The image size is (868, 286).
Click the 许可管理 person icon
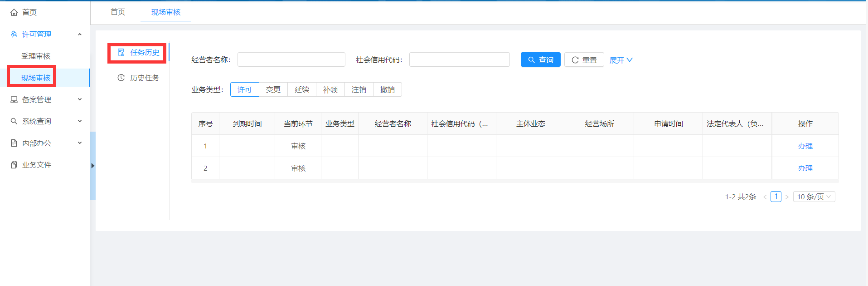click(14, 34)
